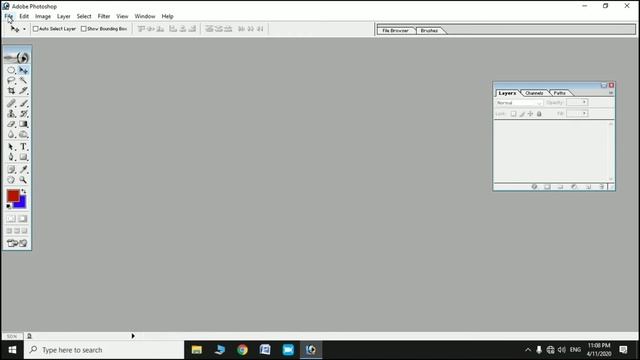
Task: Open Chrome from the taskbar
Action: (x=242, y=350)
